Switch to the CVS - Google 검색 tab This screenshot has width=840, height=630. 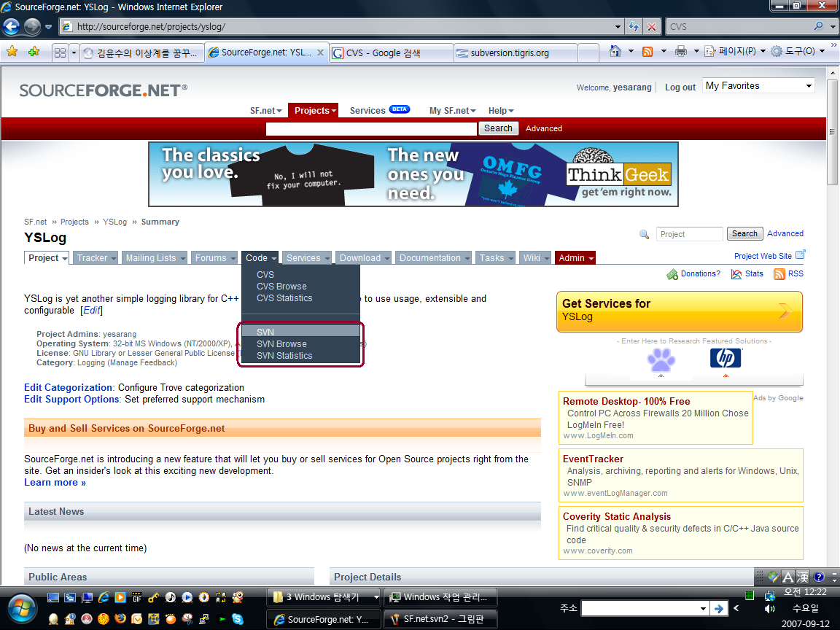pos(391,52)
